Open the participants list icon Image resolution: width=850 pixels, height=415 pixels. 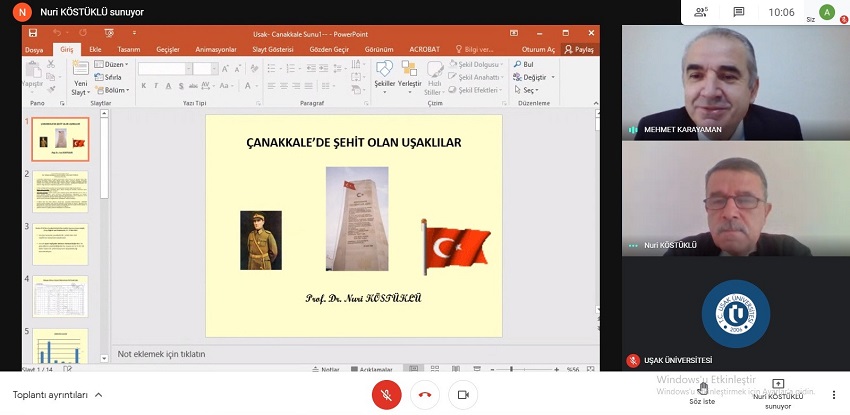click(700, 12)
